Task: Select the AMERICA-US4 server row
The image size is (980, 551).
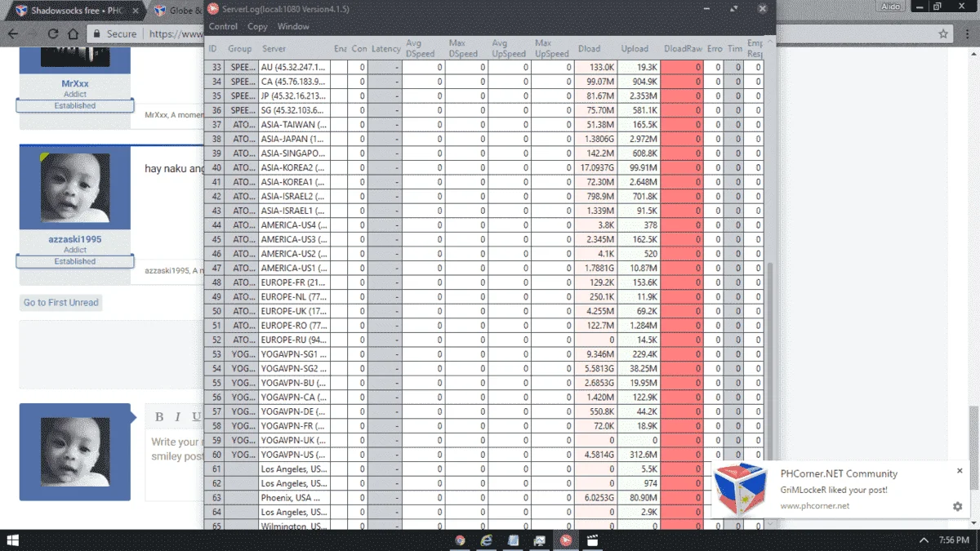Action: coord(483,225)
